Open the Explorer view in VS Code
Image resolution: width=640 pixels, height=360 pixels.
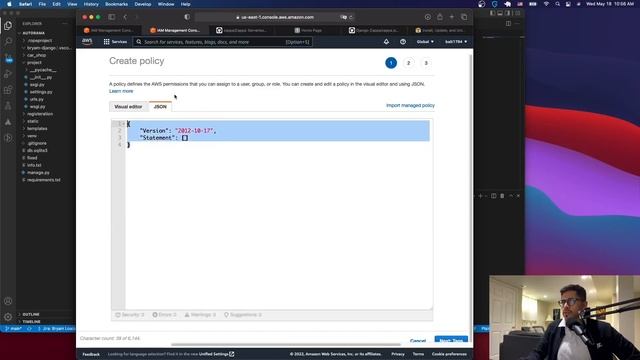pyautogui.click(x=8, y=25)
